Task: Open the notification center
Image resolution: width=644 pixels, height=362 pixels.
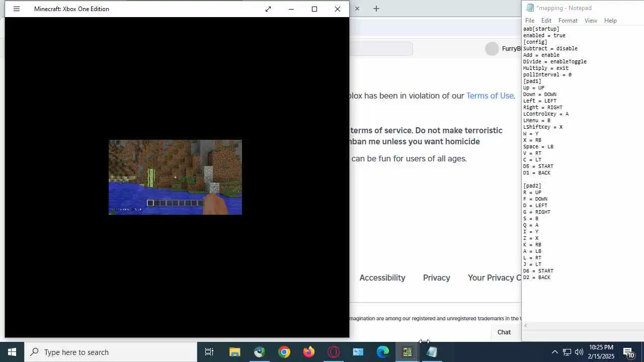Action: [x=629, y=352]
